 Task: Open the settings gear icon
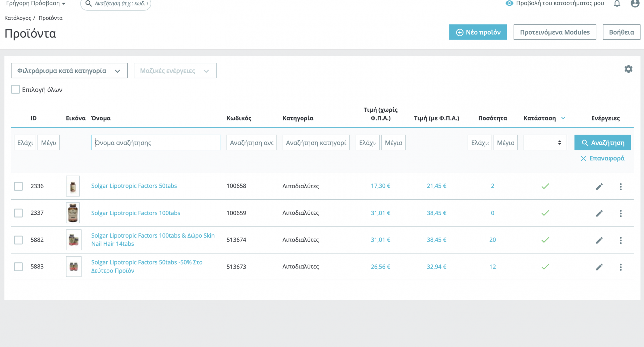[x=628, y=69]
